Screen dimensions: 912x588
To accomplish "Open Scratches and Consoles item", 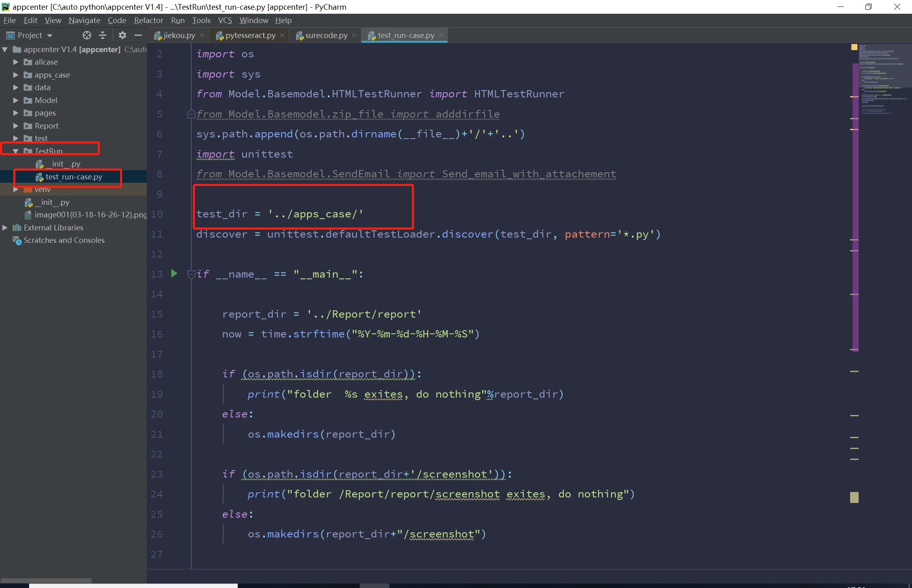I will pos(64,240).
